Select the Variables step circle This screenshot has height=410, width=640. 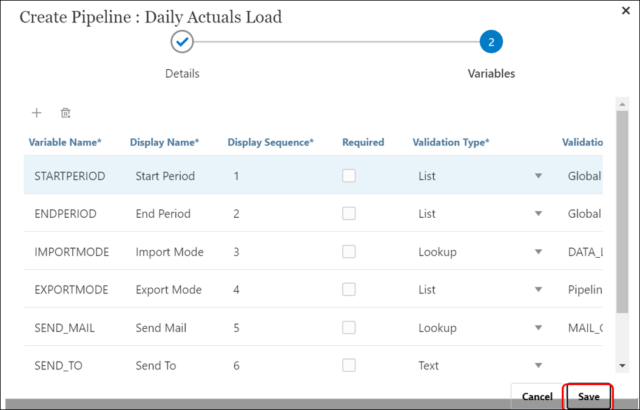(x=490, y=42)
